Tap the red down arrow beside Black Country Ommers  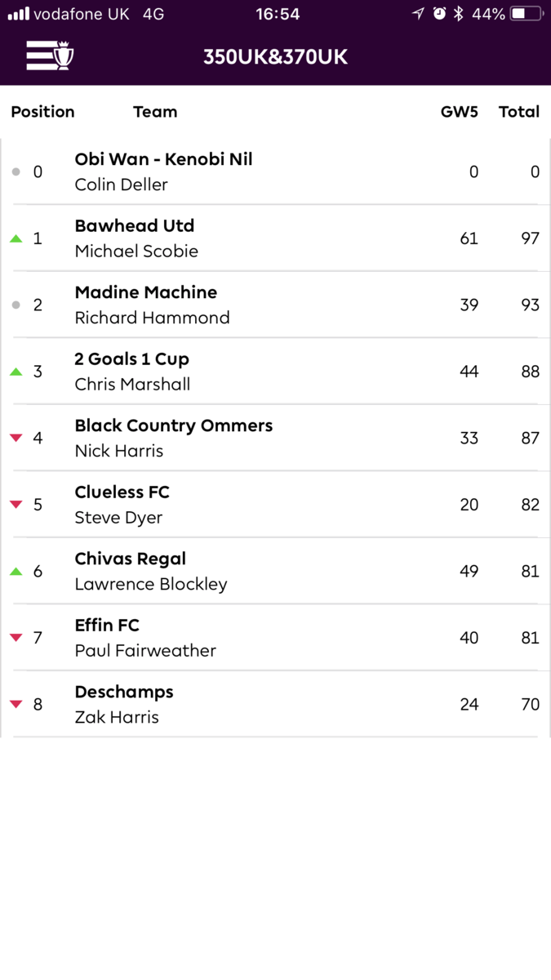click(x=16, y=439)
